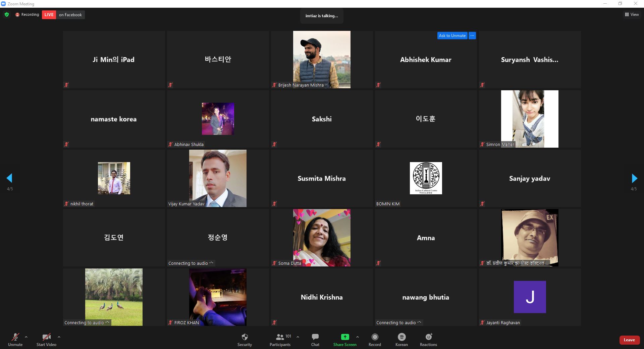
Task: Go to next gallery page with right arrow
Action: (634, 178)
